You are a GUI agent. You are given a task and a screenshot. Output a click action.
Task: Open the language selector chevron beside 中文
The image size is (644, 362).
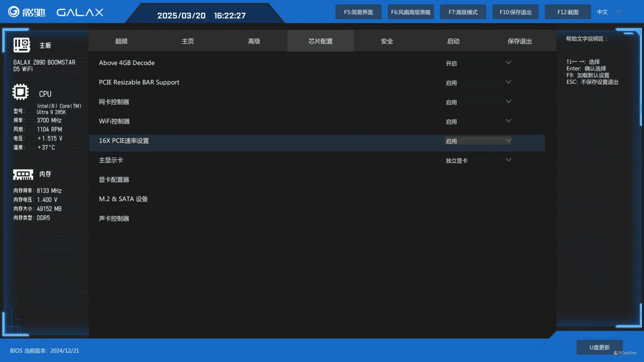coord(619,12)
